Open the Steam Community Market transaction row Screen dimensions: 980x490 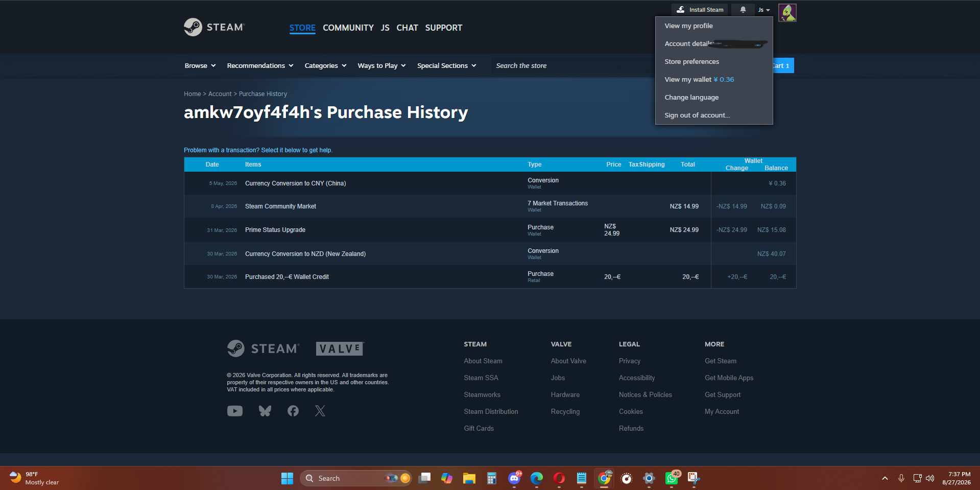[x=490, y=206]
